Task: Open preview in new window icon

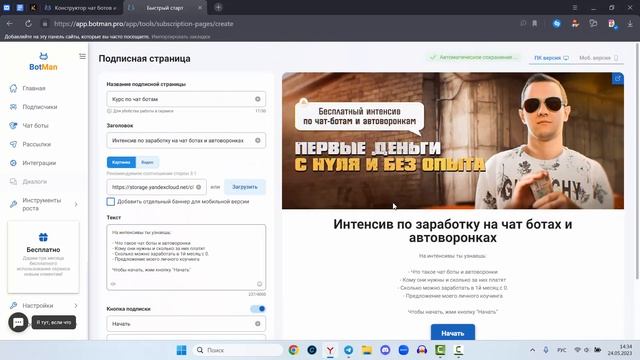Action: pos(618,78)
